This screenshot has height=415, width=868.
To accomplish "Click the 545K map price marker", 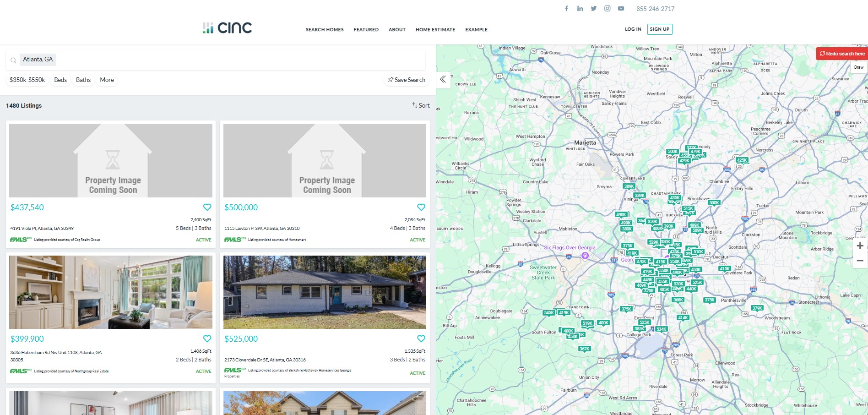I will tap(548, 313).
